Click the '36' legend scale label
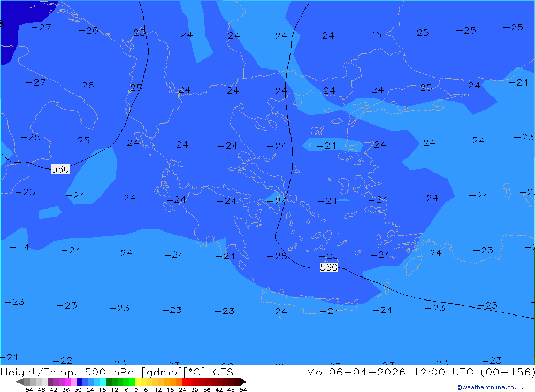 [x=207, y=390]
